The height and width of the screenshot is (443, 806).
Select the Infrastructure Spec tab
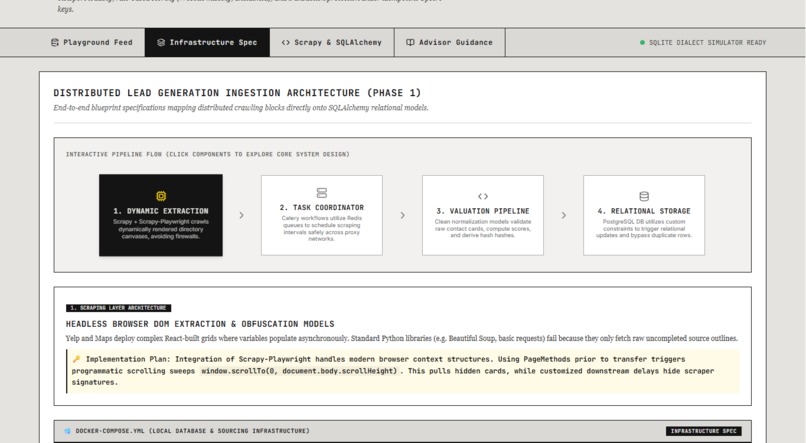click(207, 43)
